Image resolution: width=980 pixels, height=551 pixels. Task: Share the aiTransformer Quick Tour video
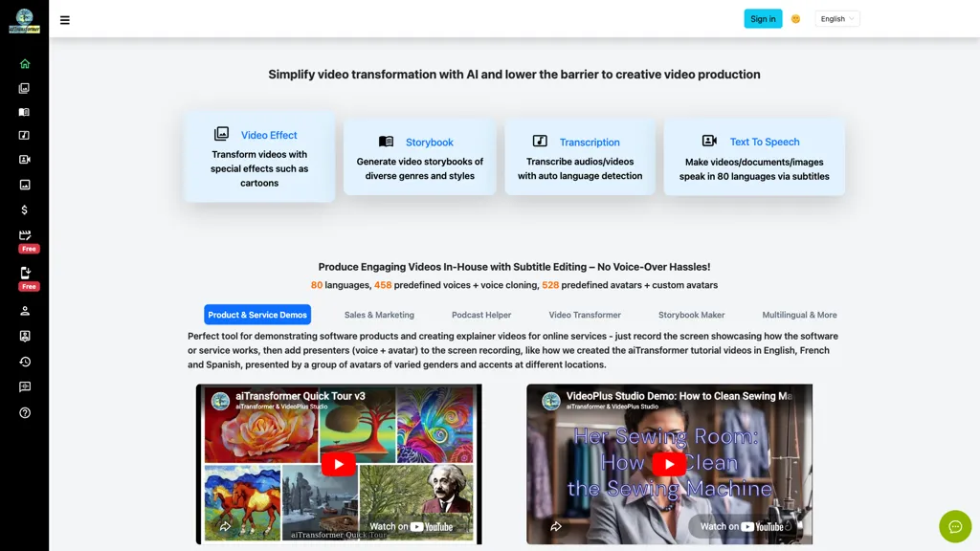coord(225,527)
